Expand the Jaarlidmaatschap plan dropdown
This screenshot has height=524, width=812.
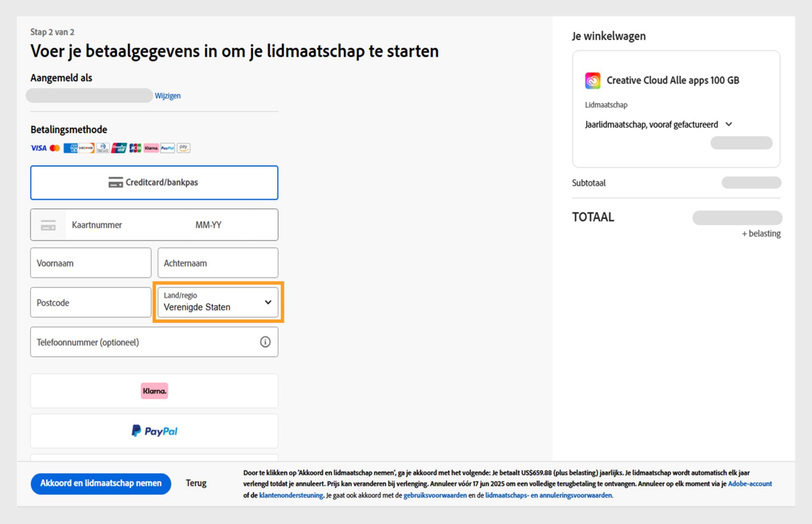[658, 125]
